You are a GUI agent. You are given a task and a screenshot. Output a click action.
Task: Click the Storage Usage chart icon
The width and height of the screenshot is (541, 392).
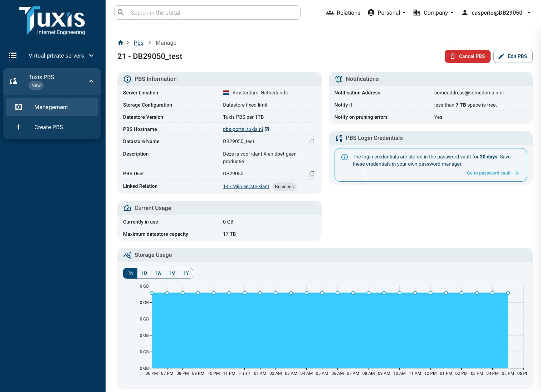pos(127,255)
